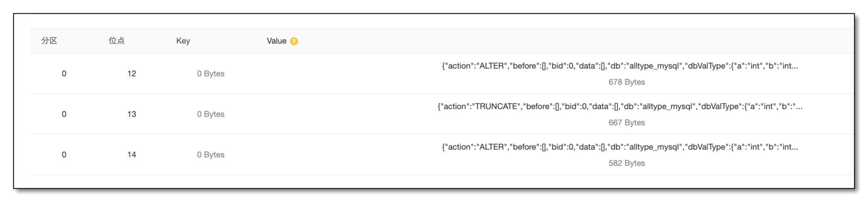Click the Value help question mark icon

point(294,41)
